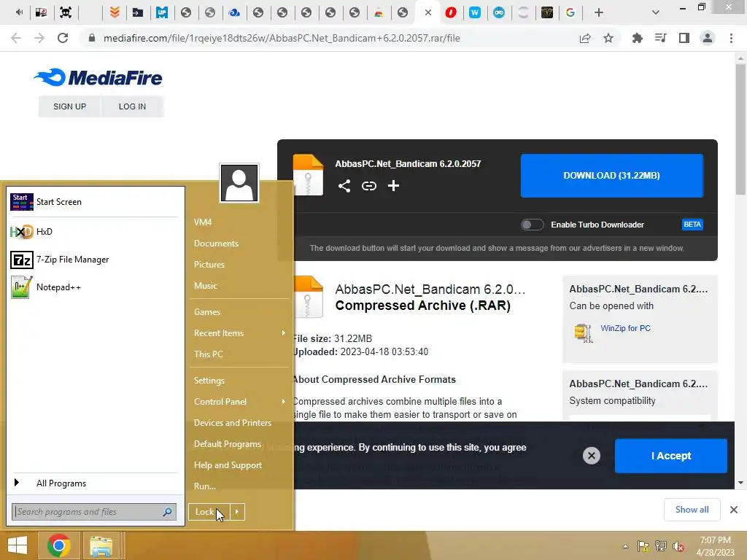Open 7-Zip File Manager from the Start menu
Image resolution: width=747 pixels, height=560 pixels.
coord(94,260)
